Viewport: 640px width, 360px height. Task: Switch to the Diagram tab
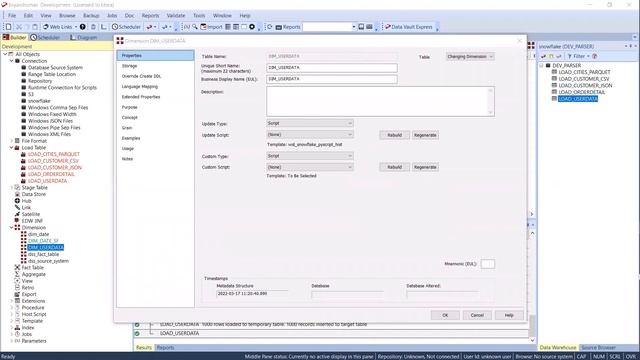84,38
